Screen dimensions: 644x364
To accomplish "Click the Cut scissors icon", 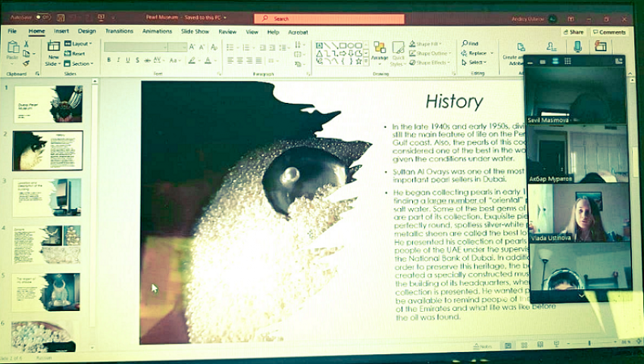I will click(27, 44).
